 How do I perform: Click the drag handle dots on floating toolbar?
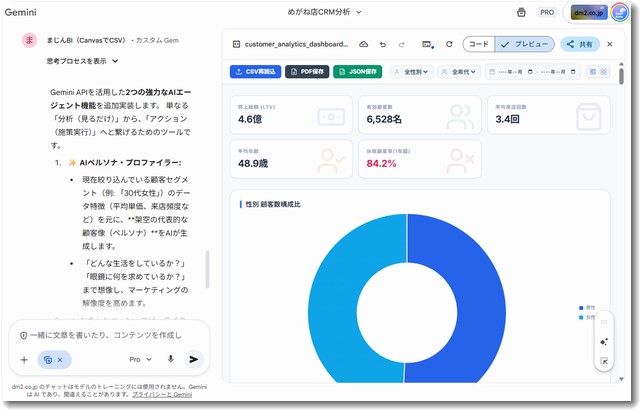tap(604, 322)
